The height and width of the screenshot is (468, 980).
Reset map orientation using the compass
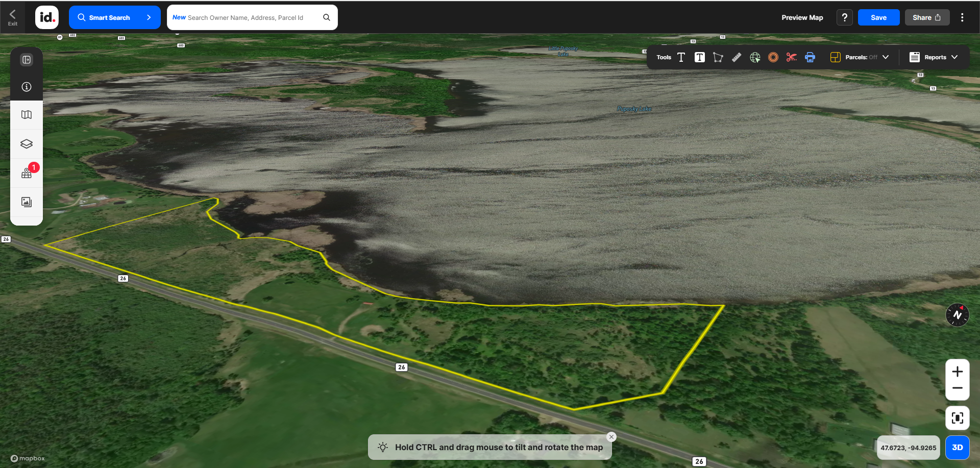(x=957, y=315)
